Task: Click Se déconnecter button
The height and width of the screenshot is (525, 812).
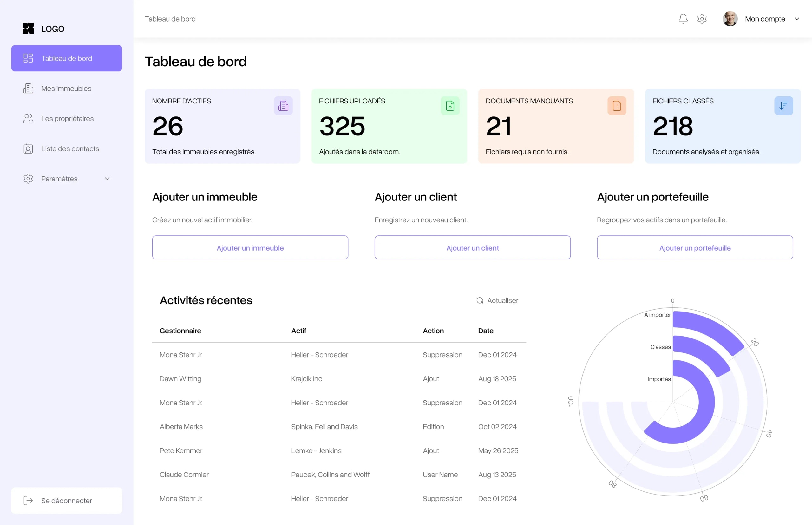Action: (67, 501)
